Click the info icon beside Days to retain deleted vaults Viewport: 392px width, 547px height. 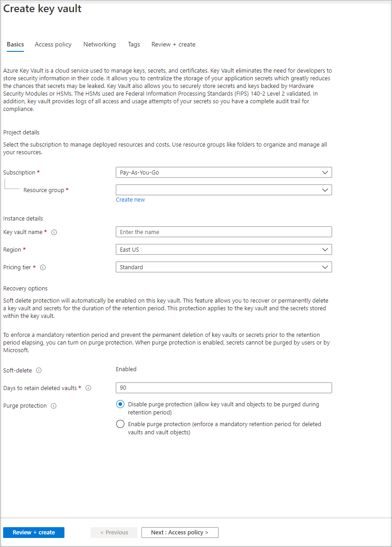click(88, 388)
